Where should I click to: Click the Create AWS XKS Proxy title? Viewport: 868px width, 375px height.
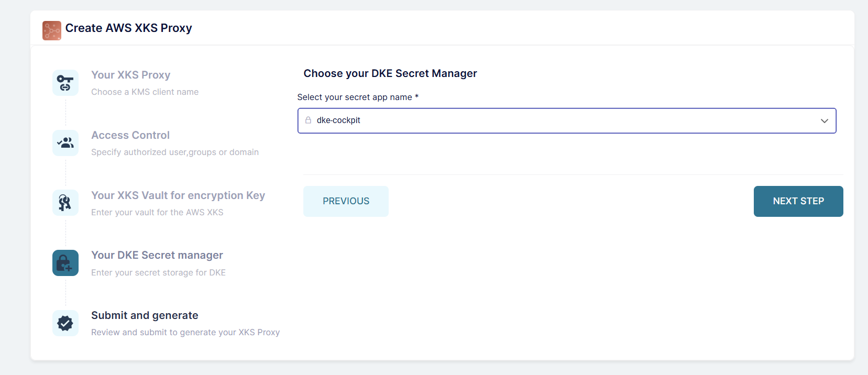tap(129, 28)
